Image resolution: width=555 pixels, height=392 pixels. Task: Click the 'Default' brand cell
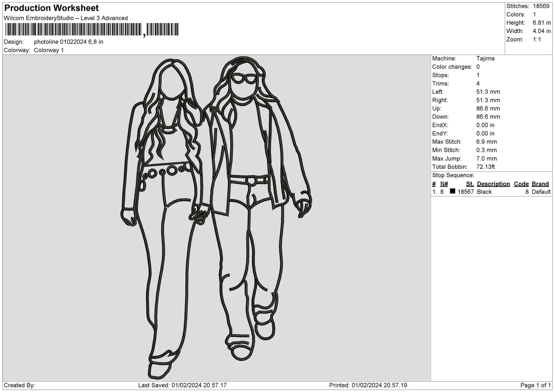(541, 192)
